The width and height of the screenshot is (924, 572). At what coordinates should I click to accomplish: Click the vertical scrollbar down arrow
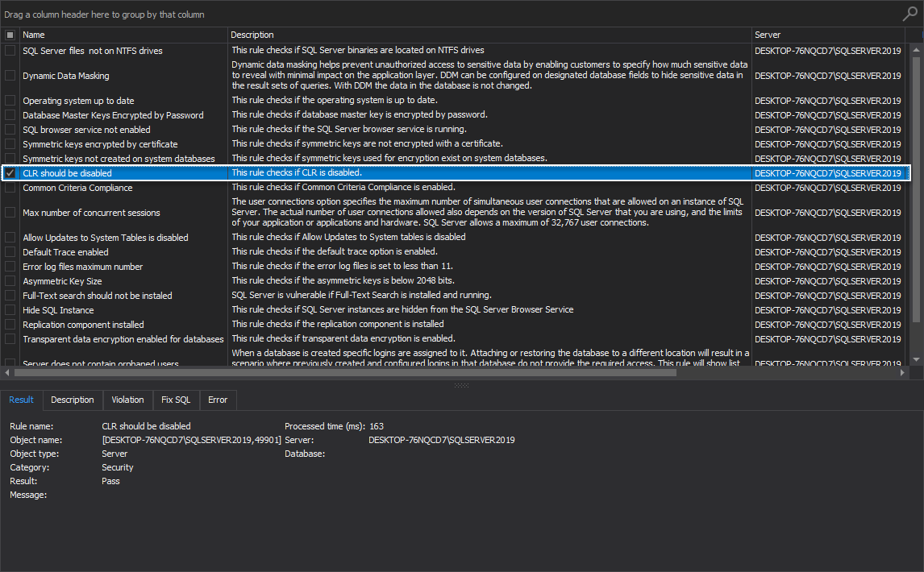point(916,359)
